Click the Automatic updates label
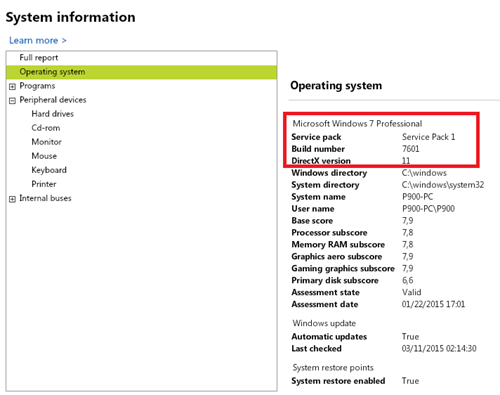This screenshot has width=500, height=395. pyautogui.click(x=329, y=337)
